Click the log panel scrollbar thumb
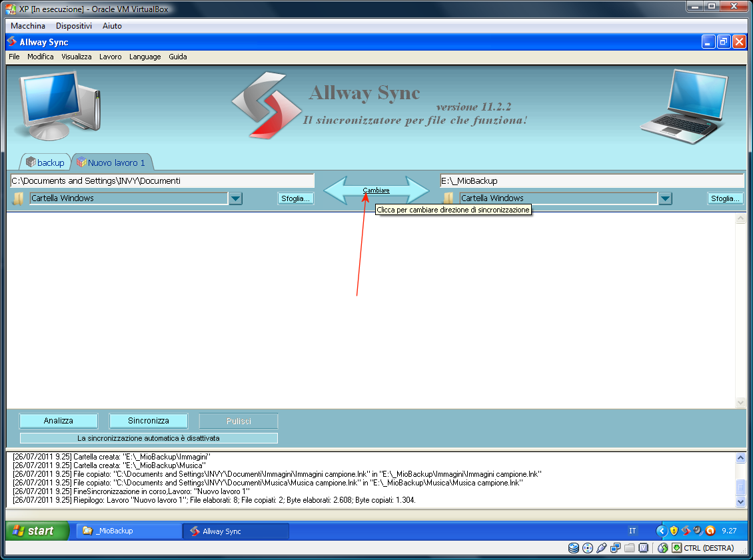The width and height of the screenshot is (753, 560). tap(740, 487)
